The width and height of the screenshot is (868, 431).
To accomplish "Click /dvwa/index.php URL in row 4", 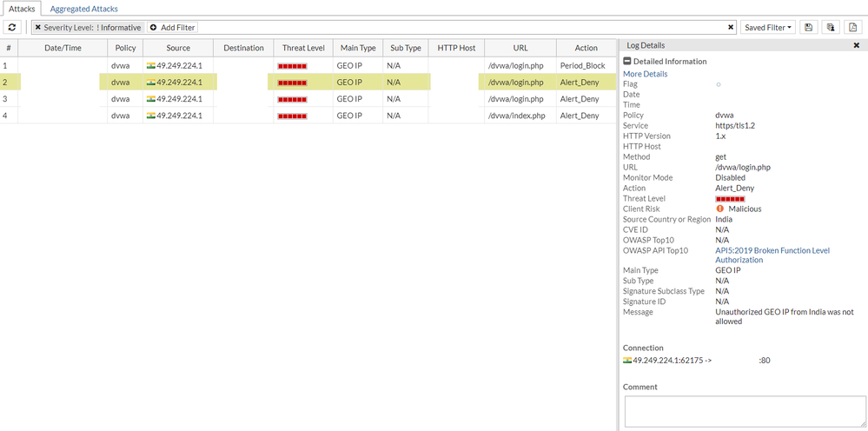I will (516, 116).
